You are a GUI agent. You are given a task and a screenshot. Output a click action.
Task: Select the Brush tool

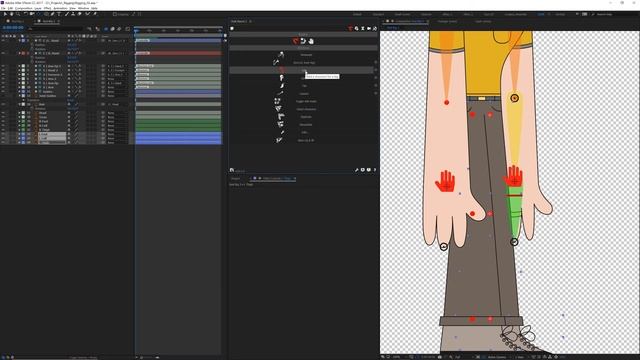point(67,14)
